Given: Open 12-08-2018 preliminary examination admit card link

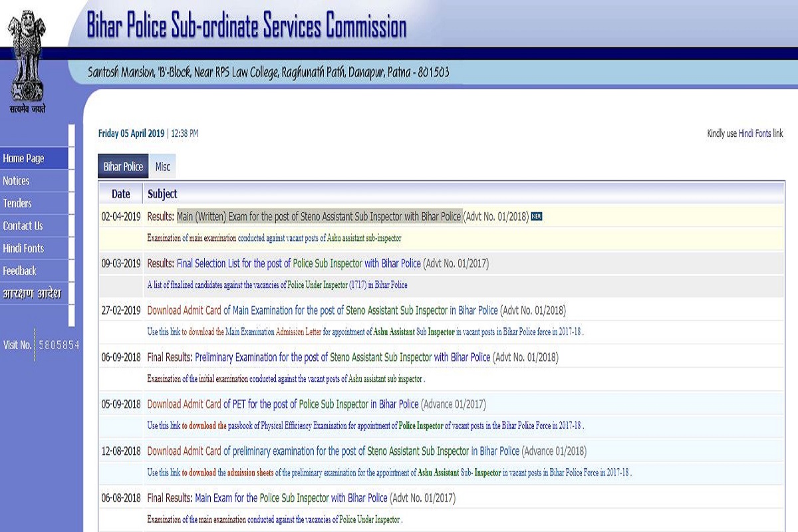Looking at the screenshot, I should (x=333, y=451).
